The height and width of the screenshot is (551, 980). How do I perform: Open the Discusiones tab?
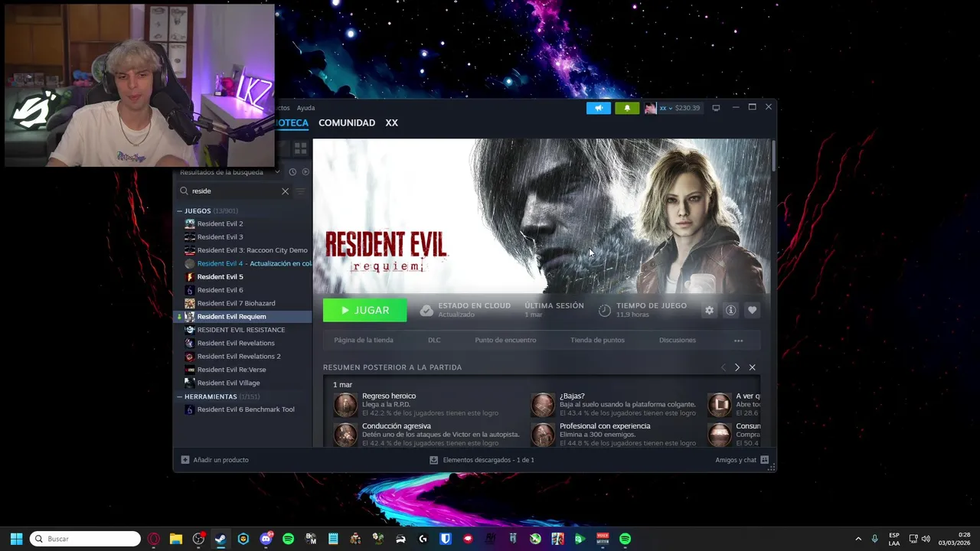tap(678, 340)
